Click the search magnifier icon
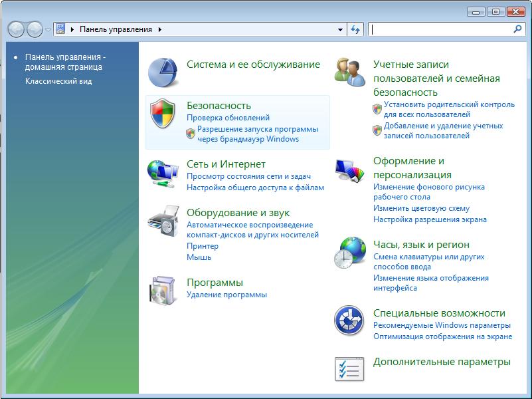Image resolution: width=532 pixels, height=399 pixels. pos(517,29)
